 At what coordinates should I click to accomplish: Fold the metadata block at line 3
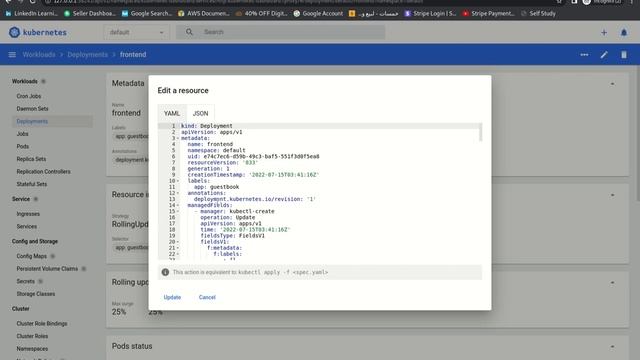[178, 138]
